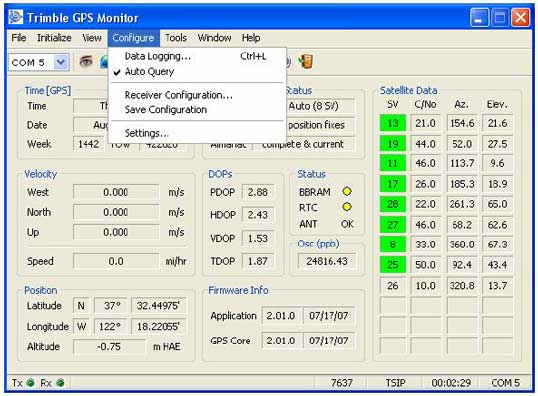The image size is (538, 396).
Task: Open the File menu
Action: pyautogui.click(x=19, y=38)
